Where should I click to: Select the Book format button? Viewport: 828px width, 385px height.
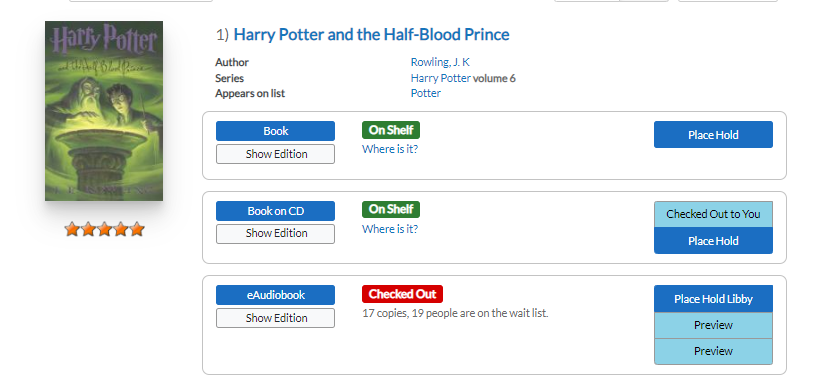(275, 131)
